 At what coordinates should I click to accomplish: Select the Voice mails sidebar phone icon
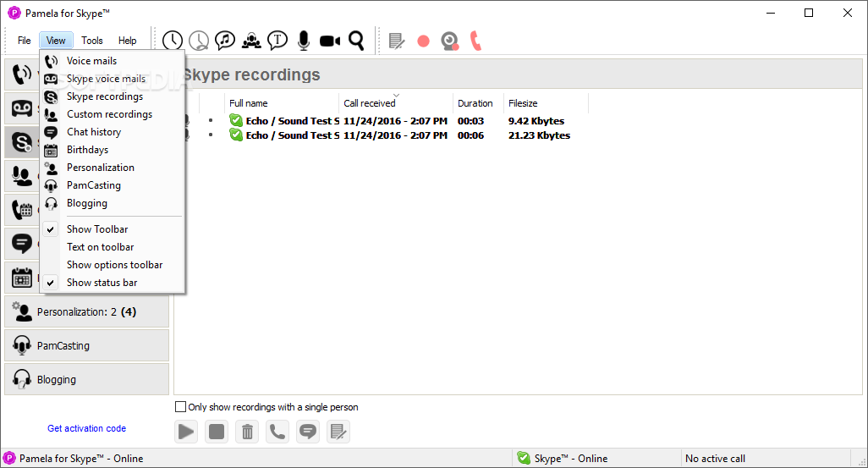[x=22, y=74]
